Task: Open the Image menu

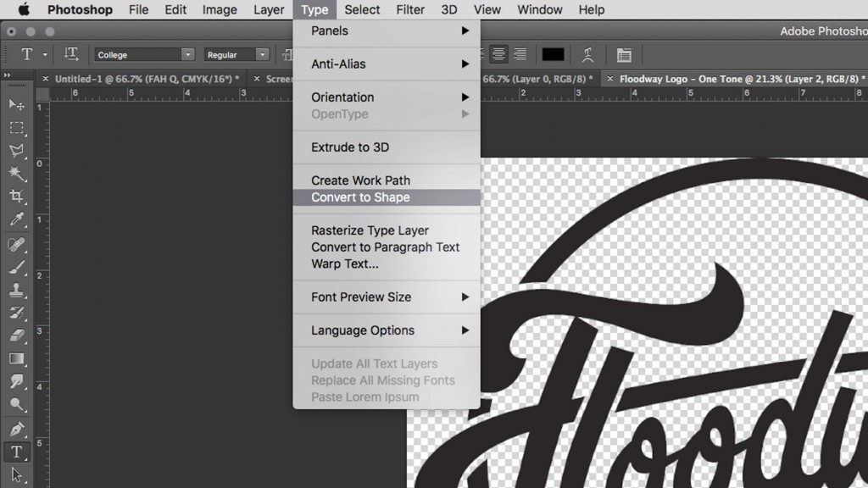Action: [x=220, y=9]
